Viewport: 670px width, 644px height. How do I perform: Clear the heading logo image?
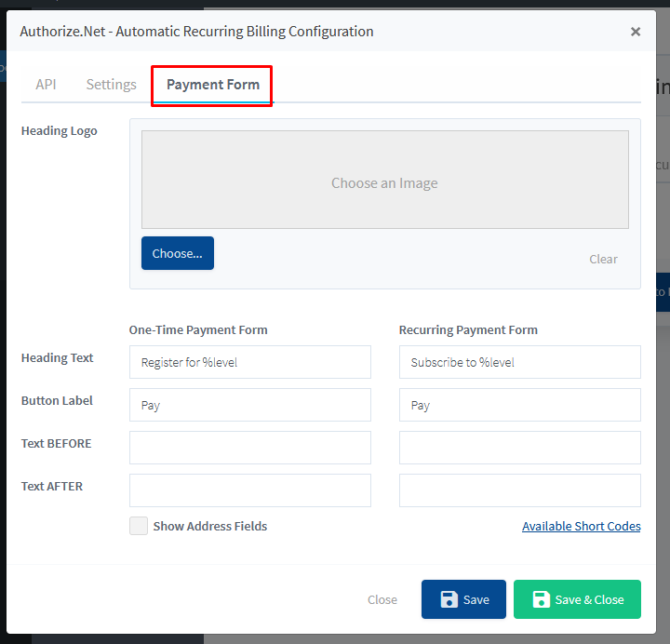[x=603, y=259]
